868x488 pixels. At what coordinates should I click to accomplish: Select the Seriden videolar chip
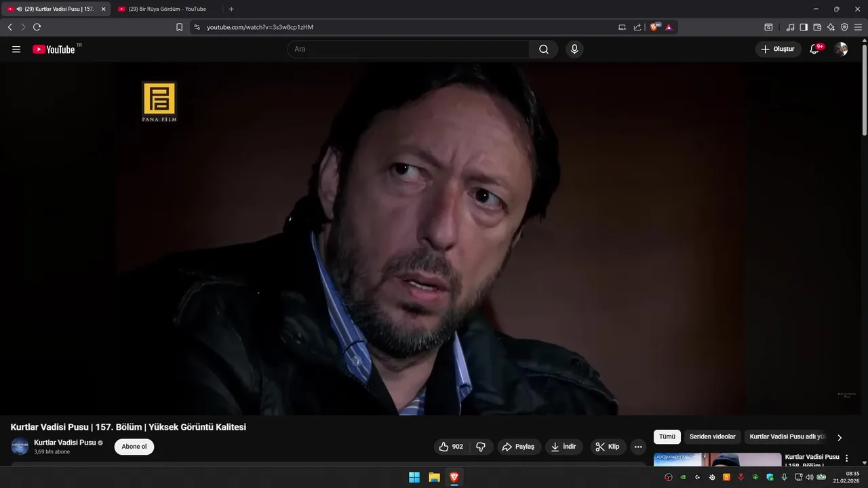pyautogui.click(x=712, y=436)
